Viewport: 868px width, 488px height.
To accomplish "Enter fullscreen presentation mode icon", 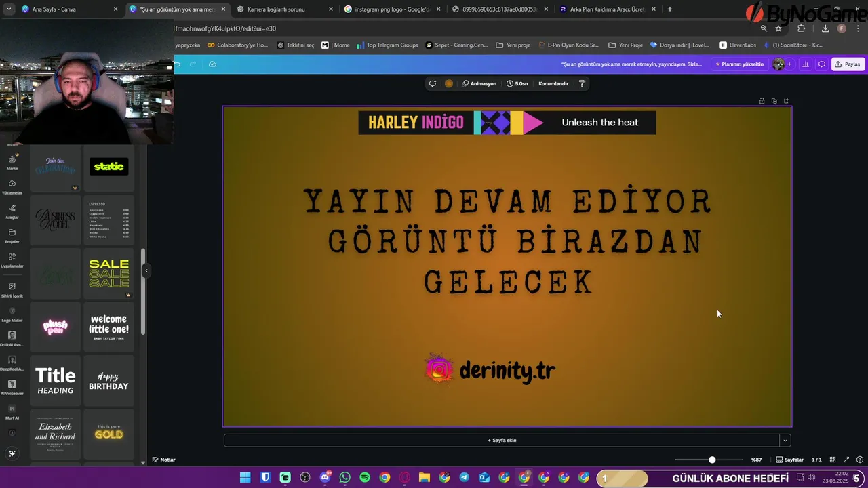I will [846, 460].
